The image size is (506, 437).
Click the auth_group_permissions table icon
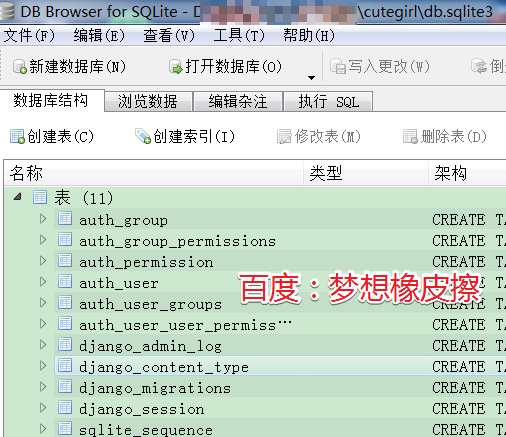click(65, 240)
